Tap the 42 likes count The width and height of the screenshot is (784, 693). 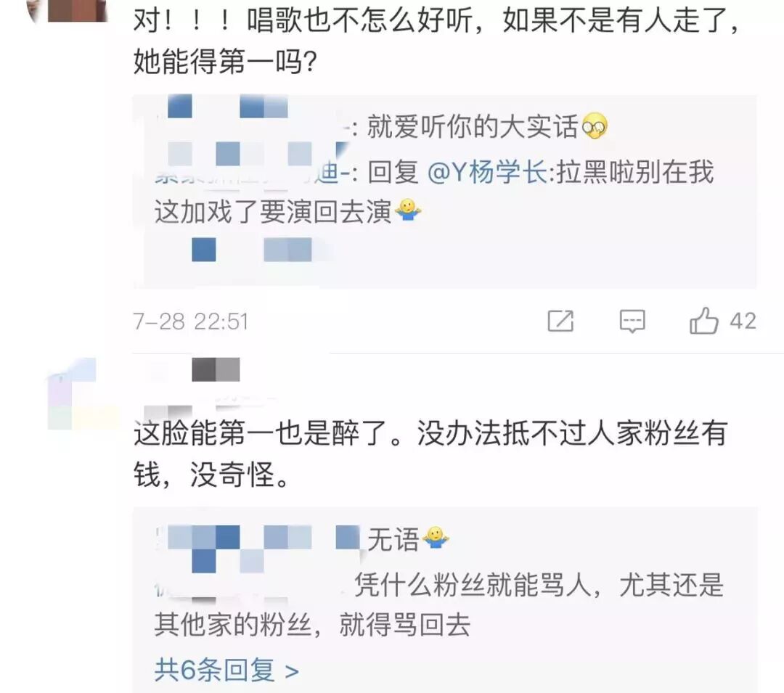point(743,321)
